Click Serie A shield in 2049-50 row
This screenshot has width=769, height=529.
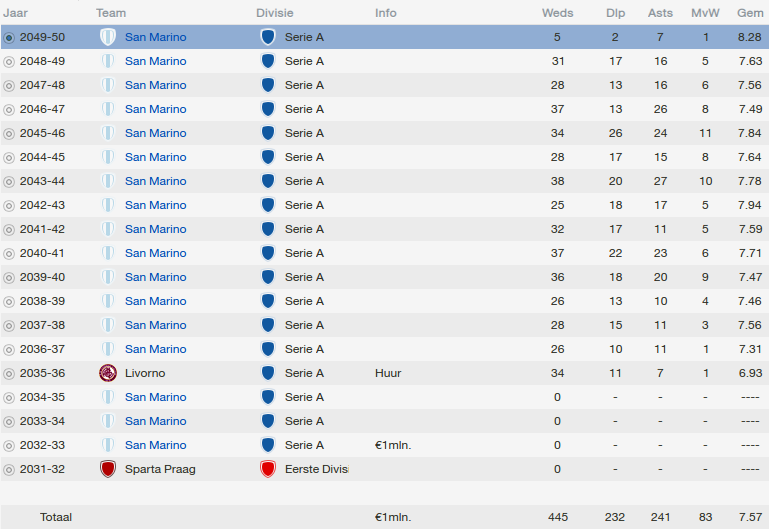[268, 37]
